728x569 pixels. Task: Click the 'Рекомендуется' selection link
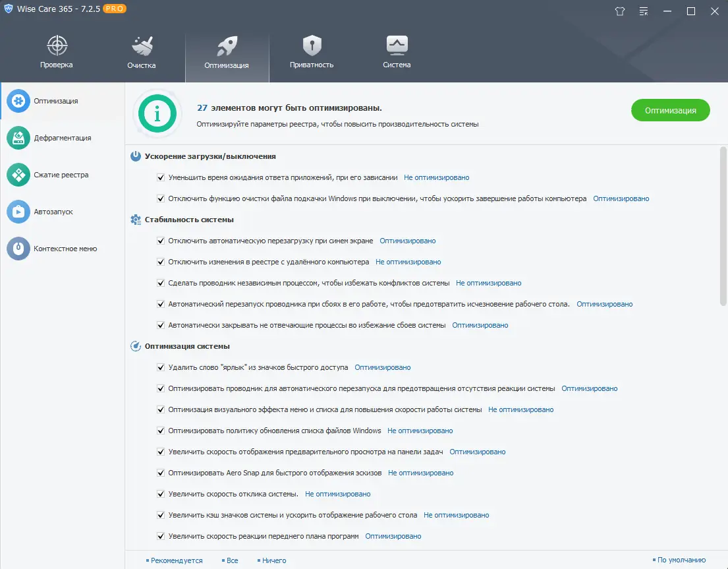coord(175,560)
